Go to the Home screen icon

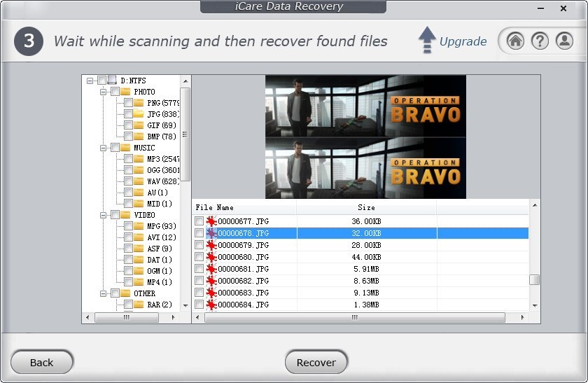click(x=515, y=41)
